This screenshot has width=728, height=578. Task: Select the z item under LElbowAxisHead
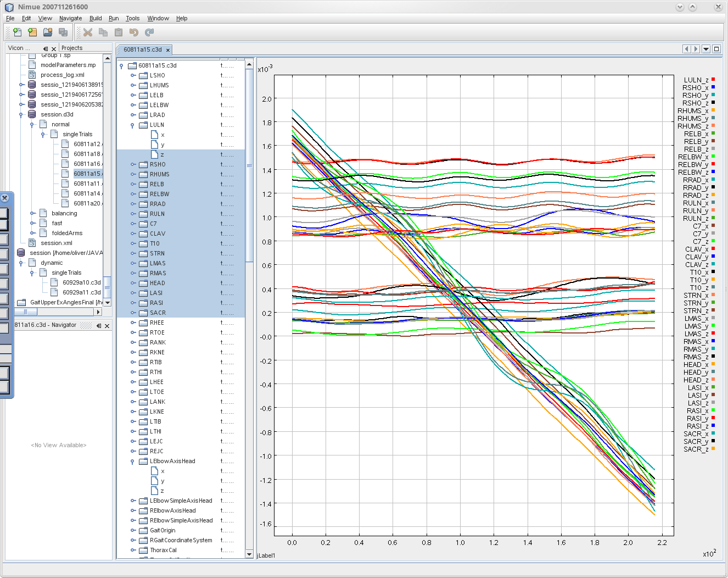pos(162,491)
